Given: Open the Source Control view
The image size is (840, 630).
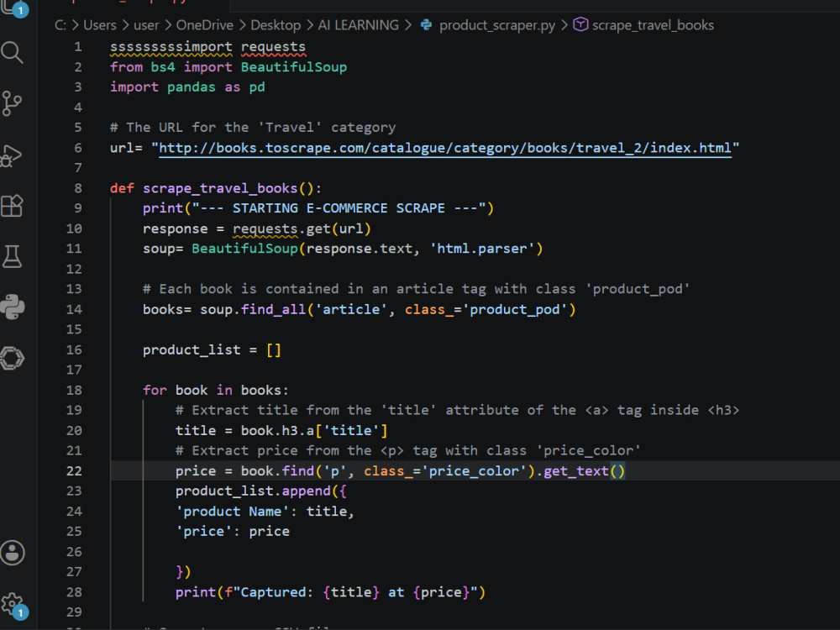Looking at the screenshot, I should 12,102.
